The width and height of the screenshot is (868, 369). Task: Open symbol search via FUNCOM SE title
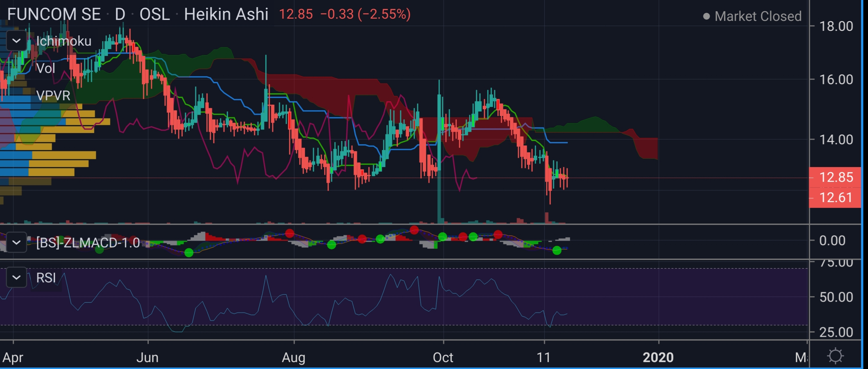tap(54, 14)
